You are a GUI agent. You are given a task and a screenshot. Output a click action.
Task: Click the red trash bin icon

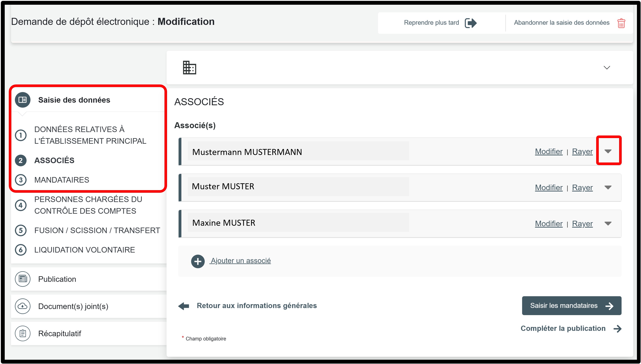tap(621, 23)
